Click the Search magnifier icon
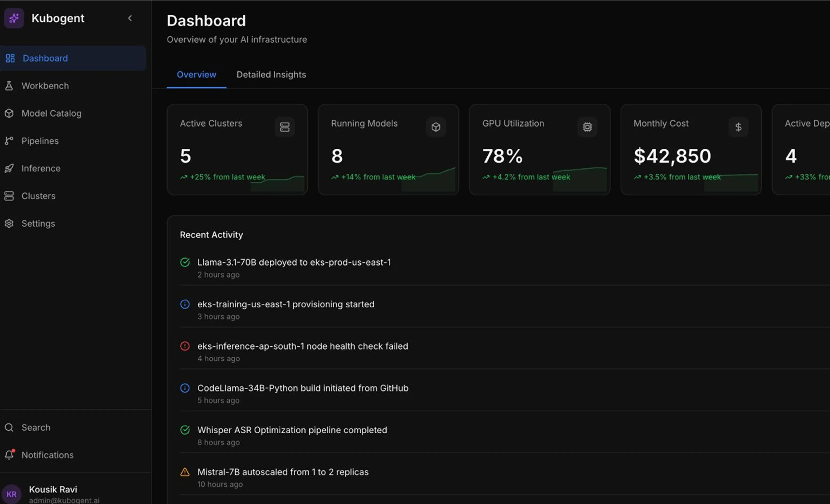The height and width of the screenshot is (504, 830). 9,427
